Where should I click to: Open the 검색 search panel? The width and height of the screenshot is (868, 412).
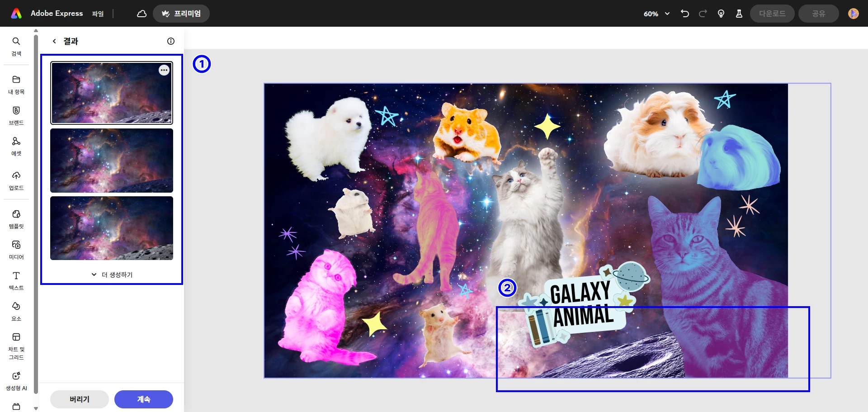pyautogui.click(x=16, y=46)
